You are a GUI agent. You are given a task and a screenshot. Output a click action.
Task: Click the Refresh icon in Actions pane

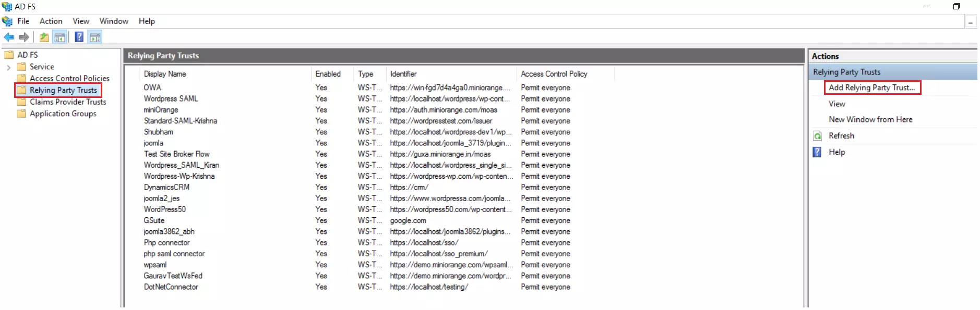818,136
